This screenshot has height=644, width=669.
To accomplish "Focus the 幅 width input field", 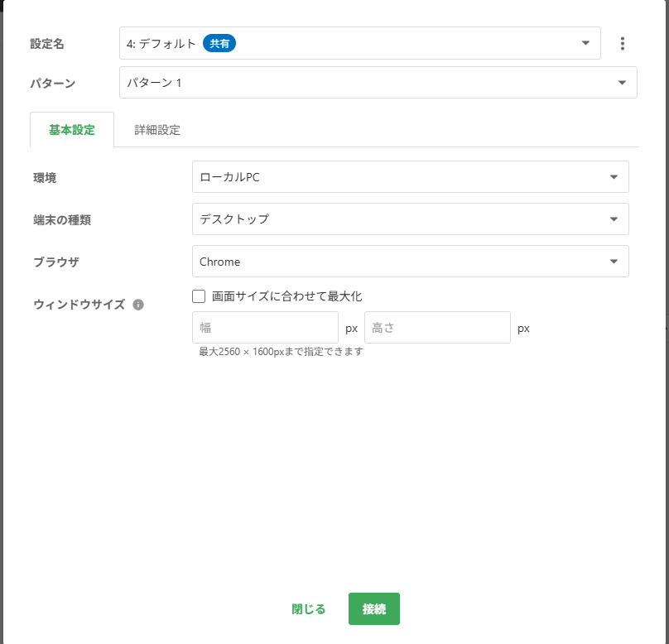I will pyautogui.click(x=265, y=328).
